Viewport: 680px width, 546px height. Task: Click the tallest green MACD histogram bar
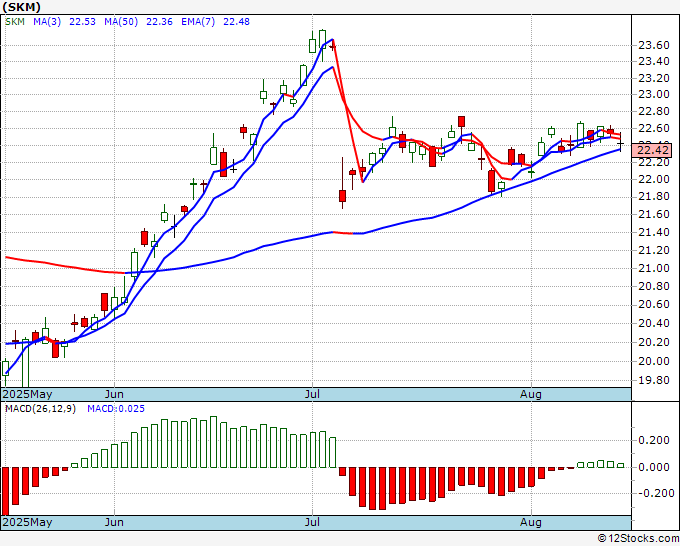(x=213, y=442)
